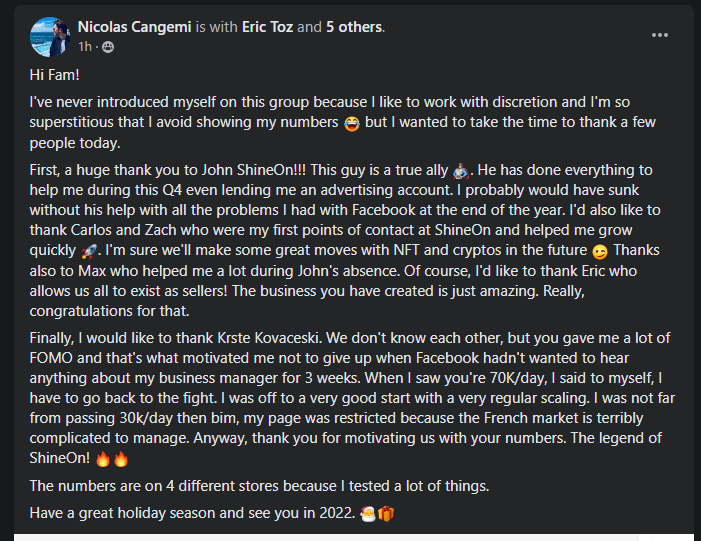Click the superhero emoji after "true ally"
The width and height of the screenshot is (701, 541).
[460, 171]
